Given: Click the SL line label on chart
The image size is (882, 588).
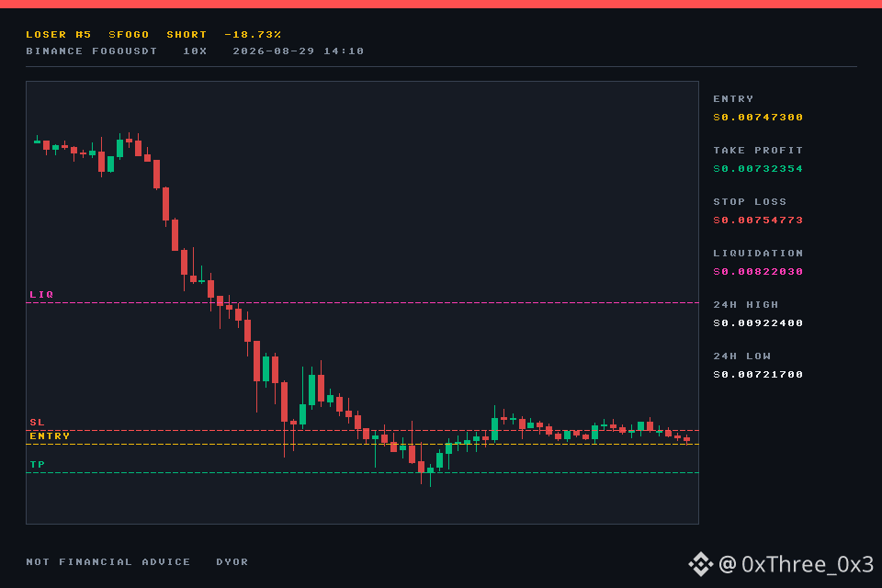Looking at the screenshot, I should pyautogui.click(x=37, y=422).
